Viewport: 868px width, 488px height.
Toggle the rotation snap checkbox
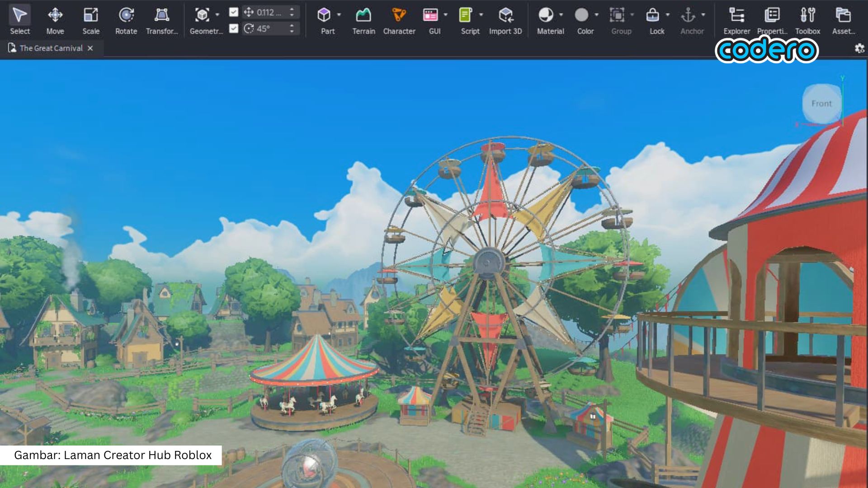[234, 28]
